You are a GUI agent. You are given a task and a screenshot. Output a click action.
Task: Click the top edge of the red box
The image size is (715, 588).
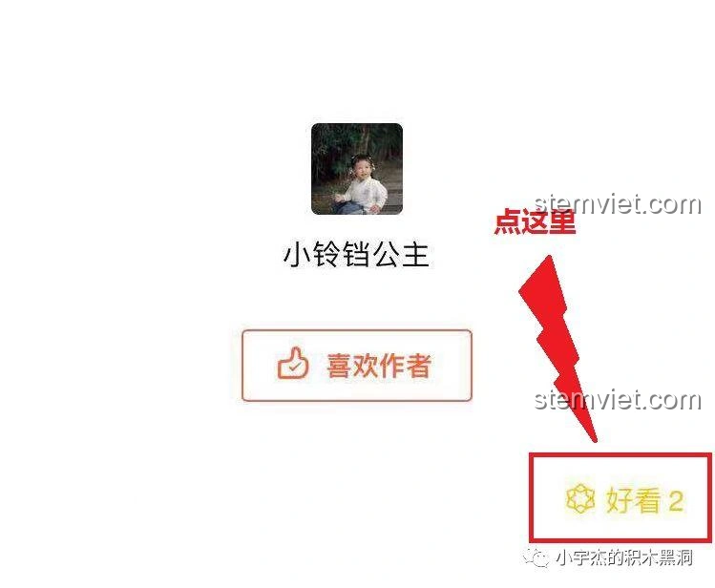(620, 455)
